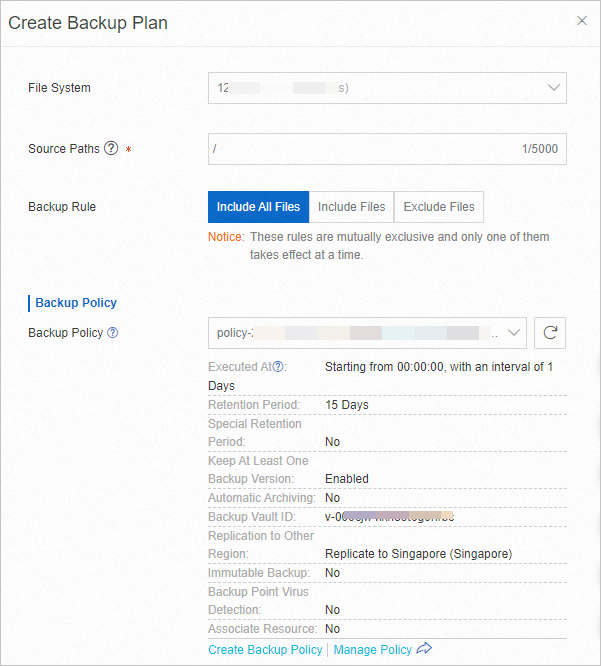601x666 pixels.
Task: Expand the File System dropdown arrow
Action: (x=553, y=88)
